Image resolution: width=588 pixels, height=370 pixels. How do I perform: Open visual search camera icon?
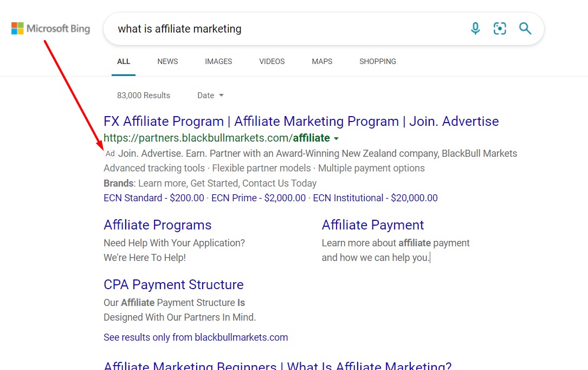point(500,29)
